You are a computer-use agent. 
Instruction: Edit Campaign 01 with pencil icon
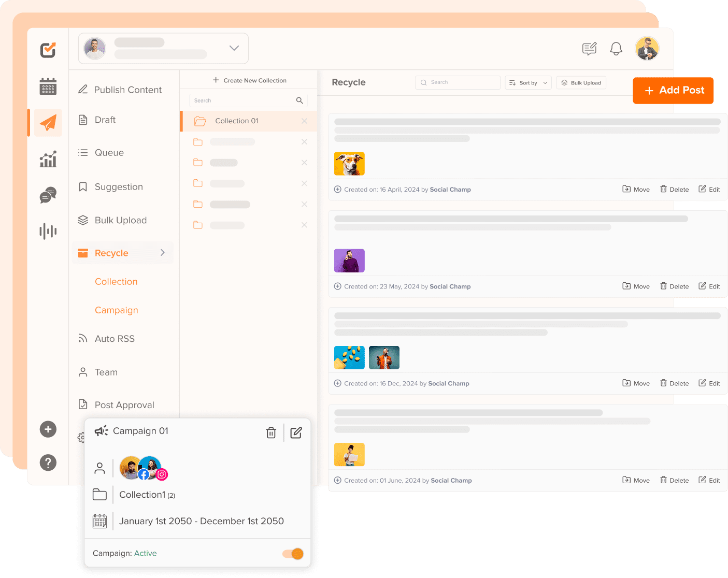(x=296, y=432)
